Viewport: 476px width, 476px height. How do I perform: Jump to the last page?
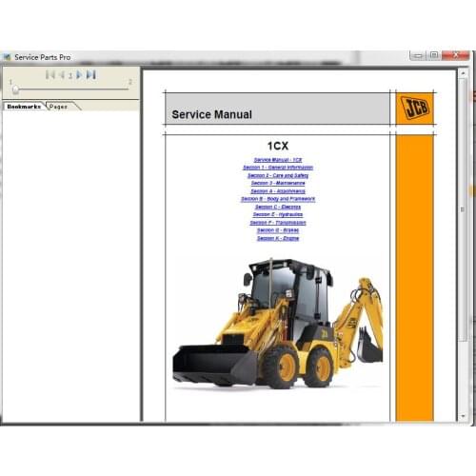tap(91, 75)
